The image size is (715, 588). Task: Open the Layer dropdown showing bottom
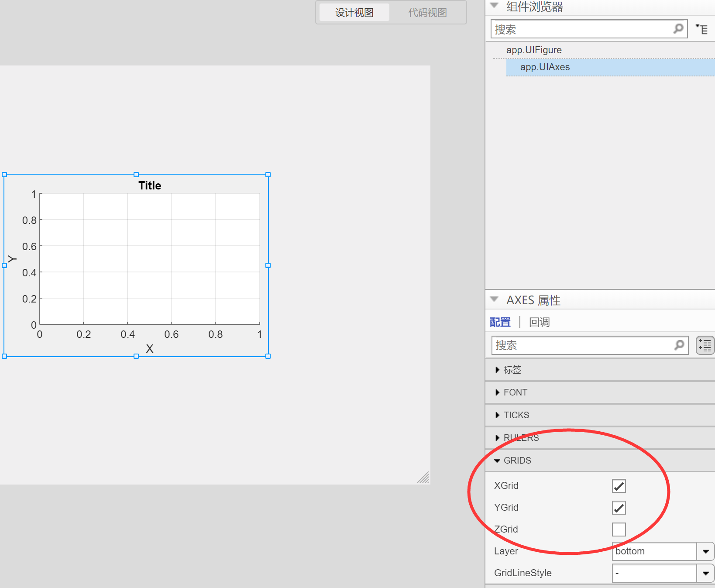705,551
